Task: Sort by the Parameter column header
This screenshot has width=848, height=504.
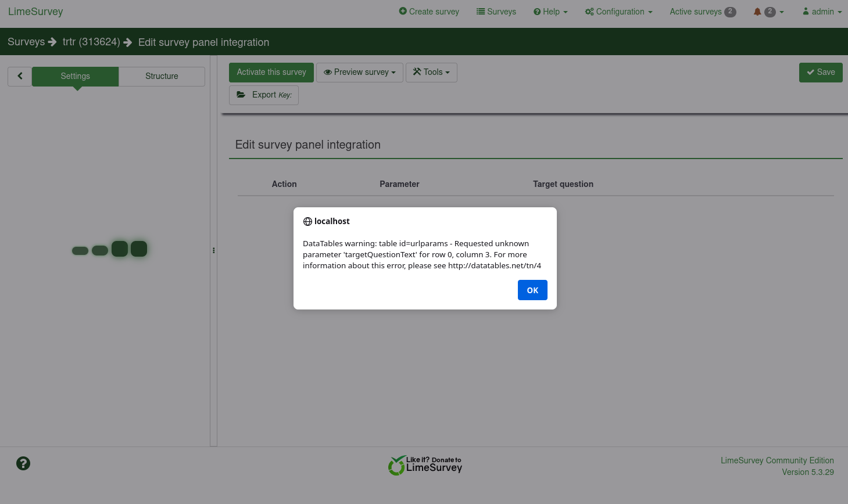Action: click(x=399, y=184)
